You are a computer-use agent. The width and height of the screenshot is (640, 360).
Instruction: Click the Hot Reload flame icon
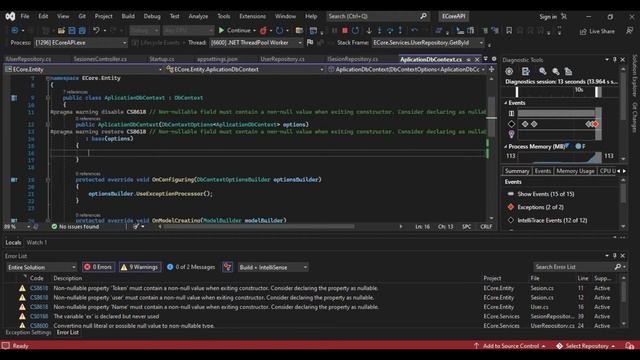(263, 31)
